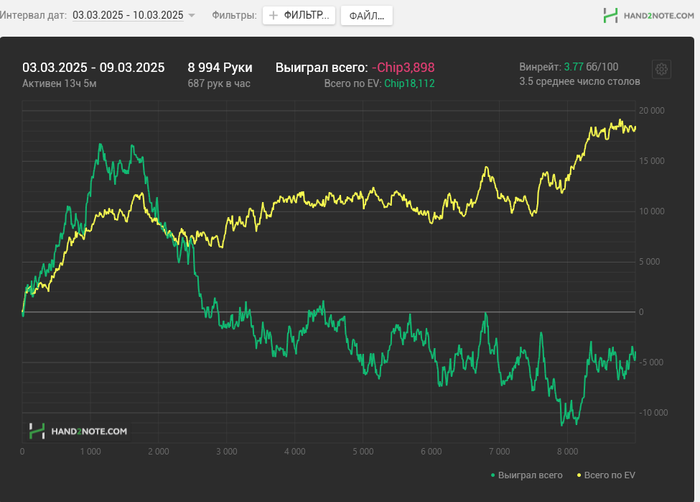Click the ФАЙЛ... button
This screenshot has height=502, width=700.
(x=367, y=16)
